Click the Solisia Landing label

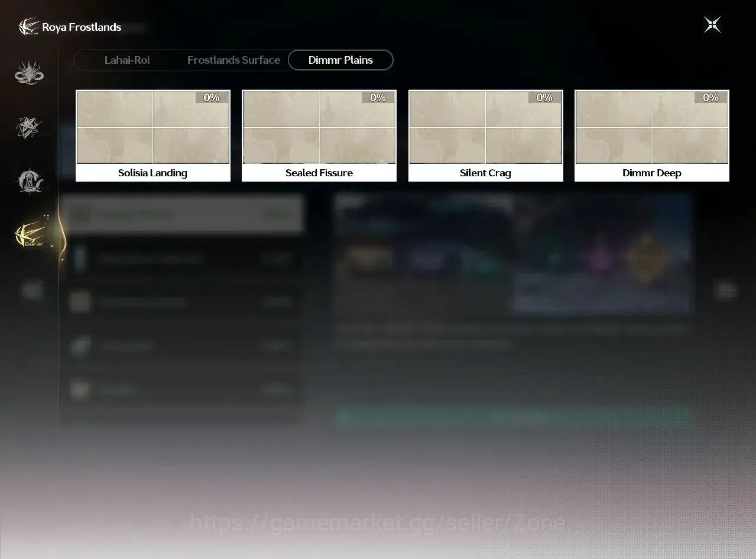[153, 173]
